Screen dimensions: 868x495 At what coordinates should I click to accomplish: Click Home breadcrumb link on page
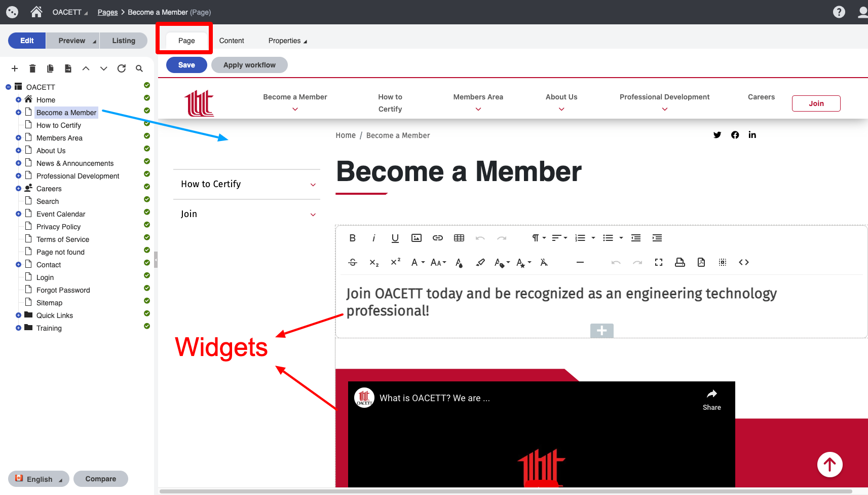tap(346, 135)
